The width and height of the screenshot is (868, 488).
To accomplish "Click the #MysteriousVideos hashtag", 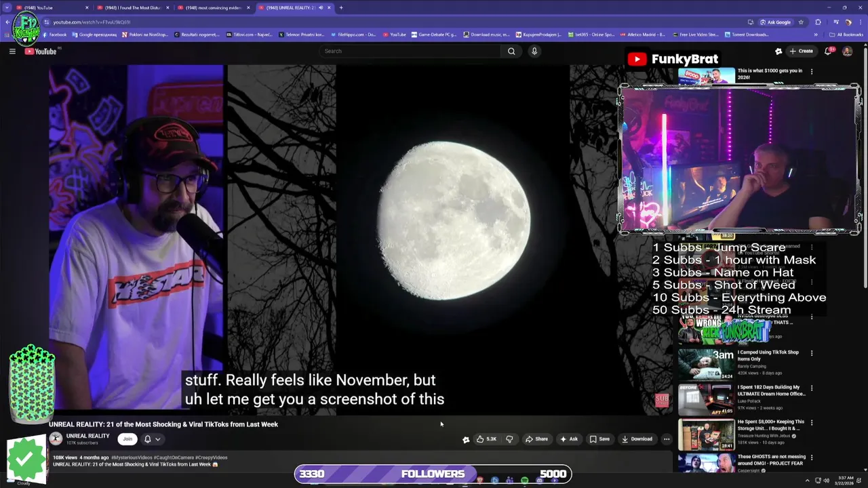I will (x=133, y=457).
